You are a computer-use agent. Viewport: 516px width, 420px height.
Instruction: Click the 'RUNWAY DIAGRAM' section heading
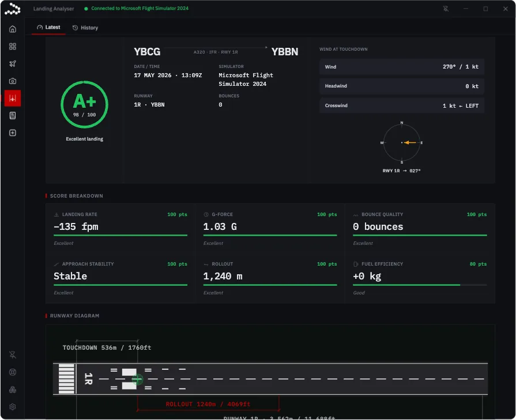coord(74,316)
